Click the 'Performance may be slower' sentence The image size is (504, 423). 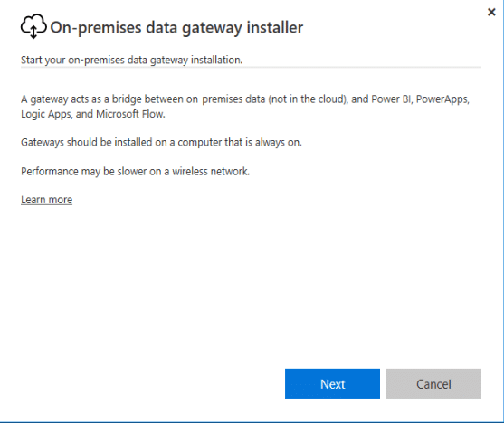point(135,171)
